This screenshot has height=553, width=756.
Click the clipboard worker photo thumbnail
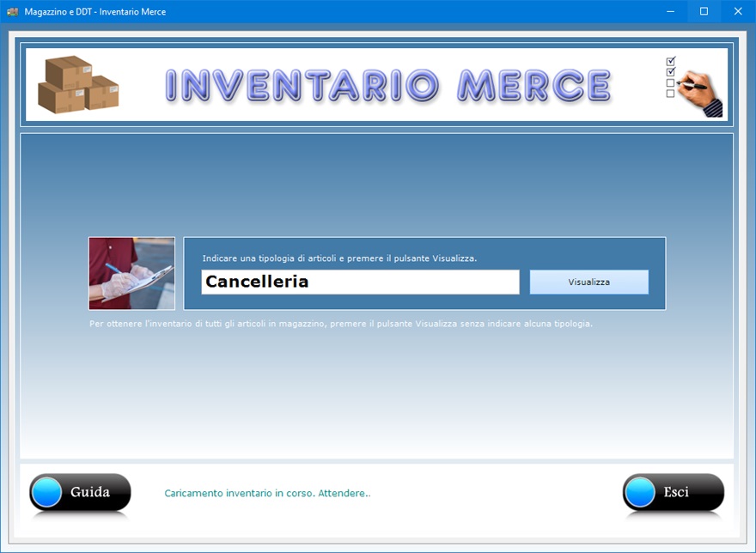[x=131, y=273]
